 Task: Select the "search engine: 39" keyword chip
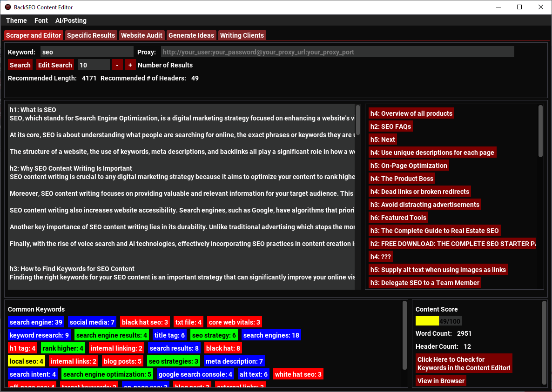coord(36,322)
